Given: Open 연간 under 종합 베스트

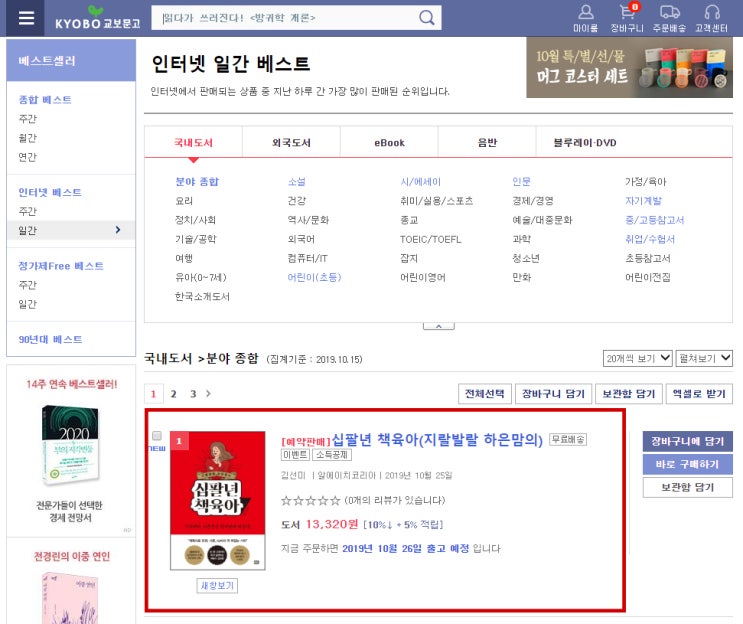Looking at the screenshot, I should (27, 157).
